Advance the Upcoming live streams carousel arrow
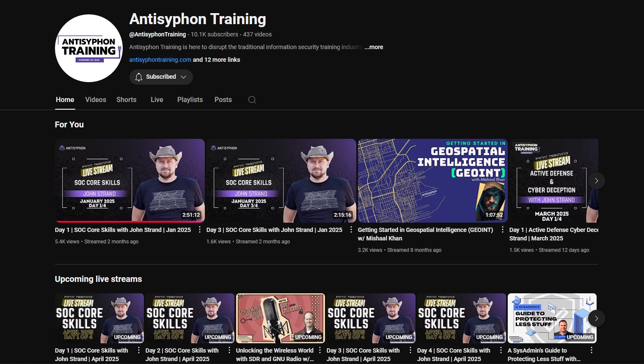The image size is (644, 364). (596, 318)
